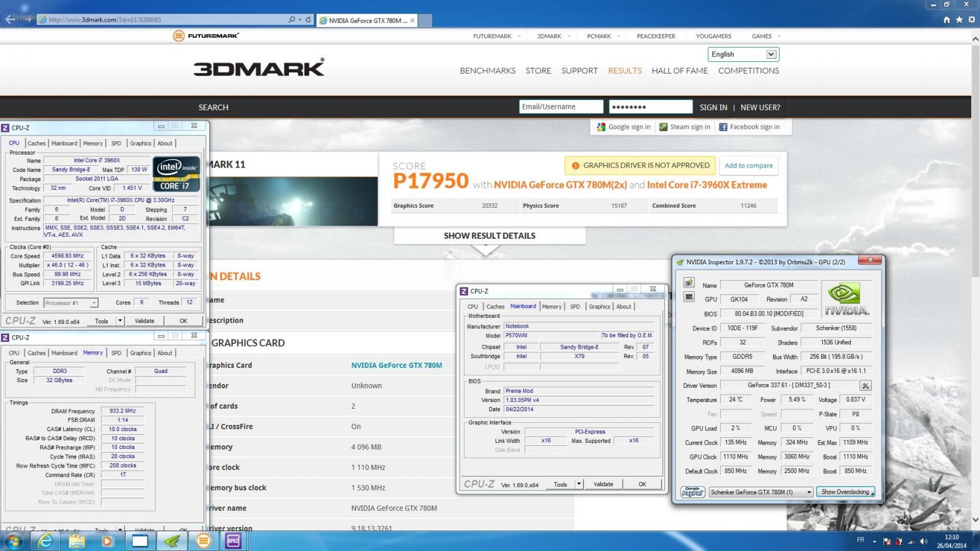The height and width of the screenshot is (551, 980).
Task: Click the orange Futuremark app taskbar icon
Action: (x=203, y=540)
